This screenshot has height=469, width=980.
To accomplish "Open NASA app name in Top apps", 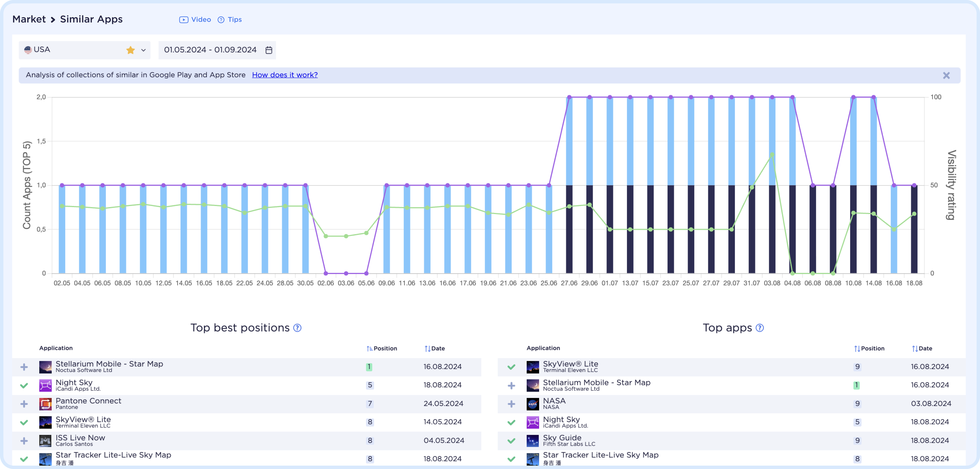I will [x=554, y=401].
